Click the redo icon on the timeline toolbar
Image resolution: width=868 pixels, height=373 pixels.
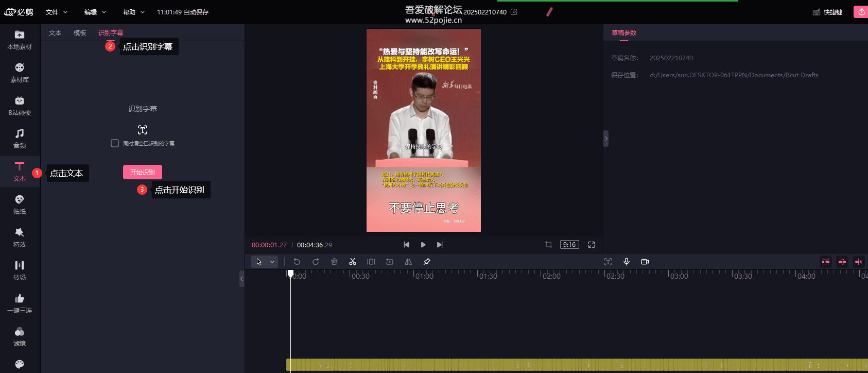(x=316, y=262)
